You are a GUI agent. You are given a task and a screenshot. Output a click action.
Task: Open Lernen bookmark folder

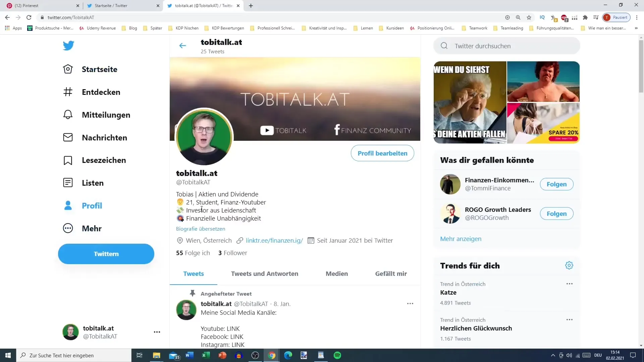(x=363, y=28)
